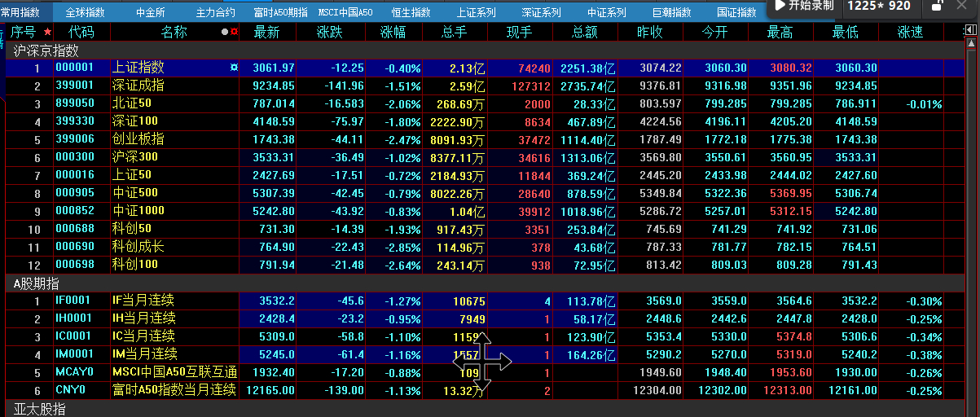Select the 富时A50期指 tab
This screenshot has width=980, height=417.
click(280, 12)
